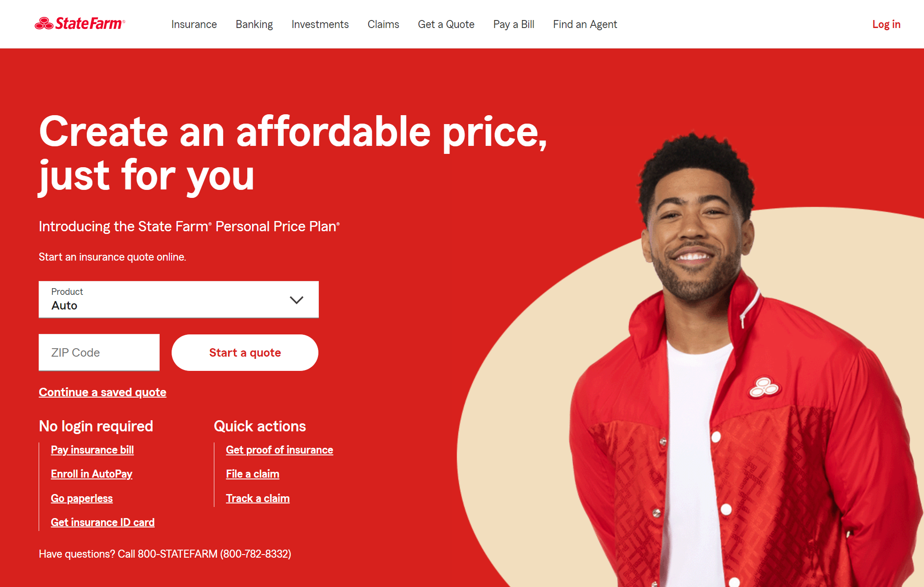Image resolution: width=924 pixels, height=587 pixels.
Task: Click the File a claim quick action
Action: [x=253, y=474]
